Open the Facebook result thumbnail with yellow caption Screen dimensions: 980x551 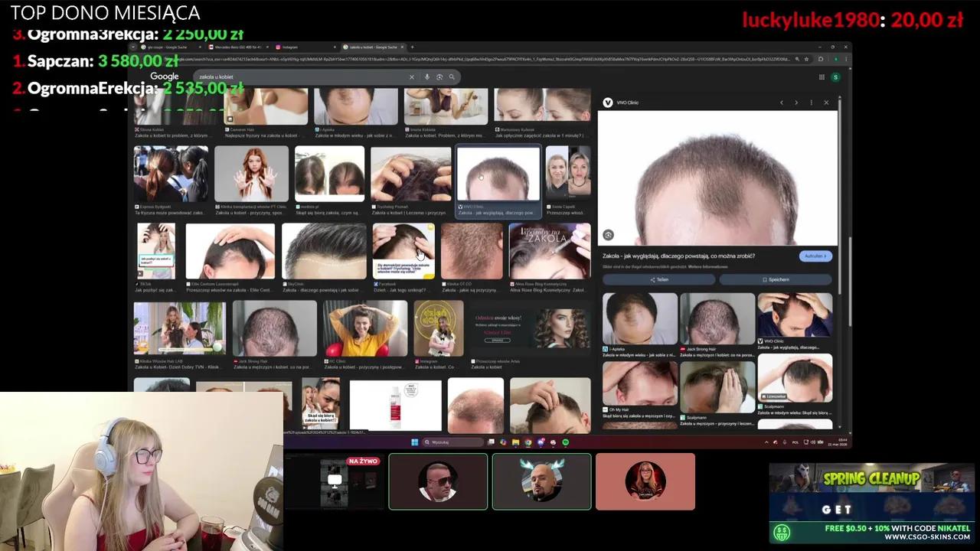[x=403, y=250]
